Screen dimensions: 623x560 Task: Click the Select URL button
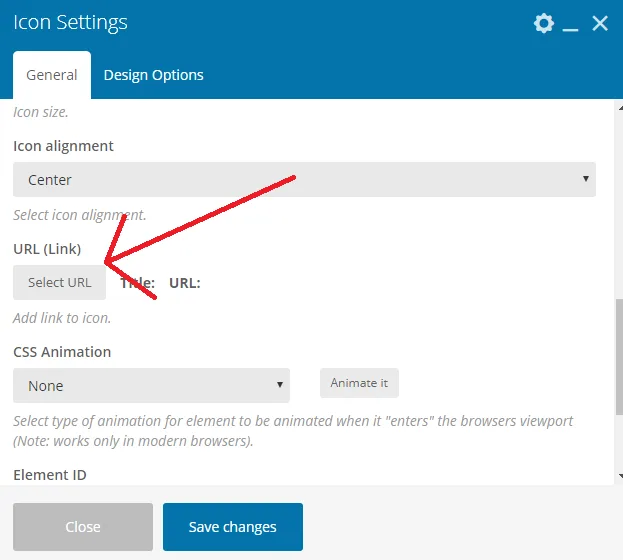[60, 282]
